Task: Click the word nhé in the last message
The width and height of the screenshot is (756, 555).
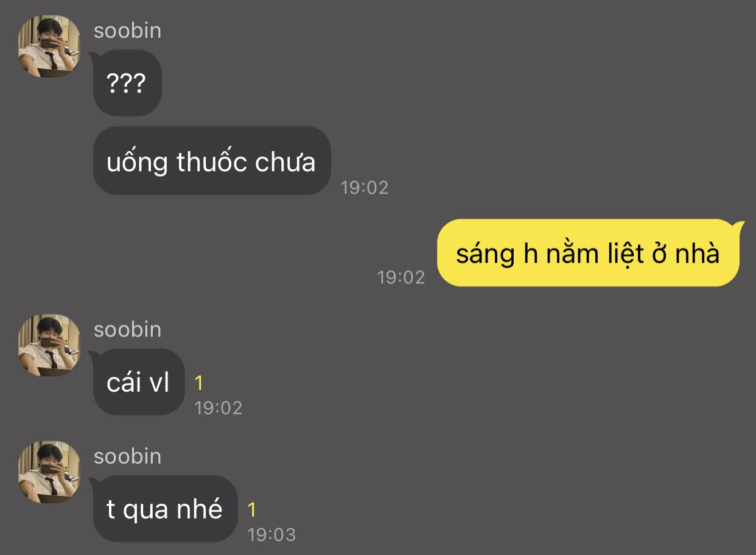Action: (x=200, y=509)
